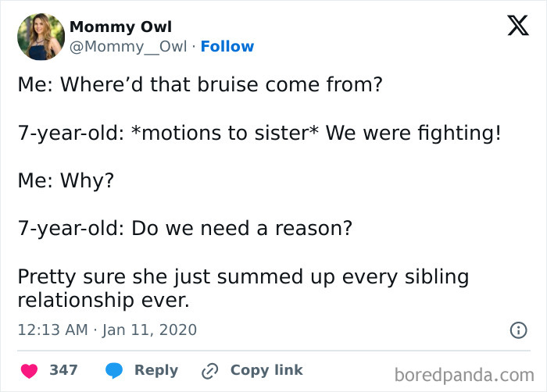The height and width of the screenshot is (392, 547).
Task: Click the blue reply speech bubble icon
Action: click(x=114, y=370)
